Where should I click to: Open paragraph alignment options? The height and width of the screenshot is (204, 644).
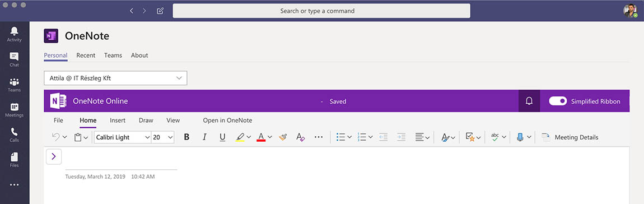tap(422, 137)
